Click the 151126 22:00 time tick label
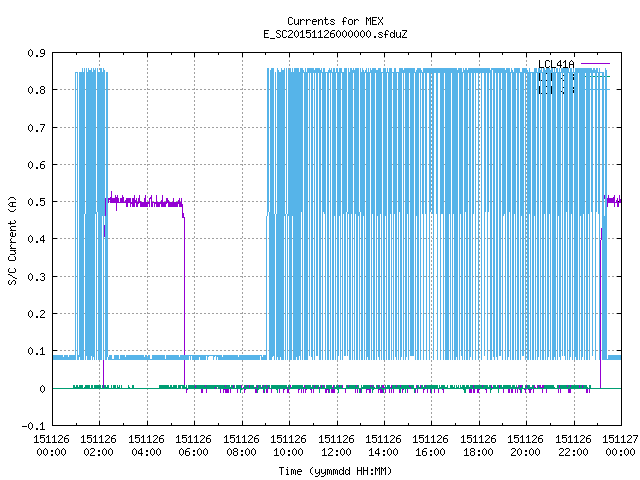640x480 pixels. coord(573,446)
